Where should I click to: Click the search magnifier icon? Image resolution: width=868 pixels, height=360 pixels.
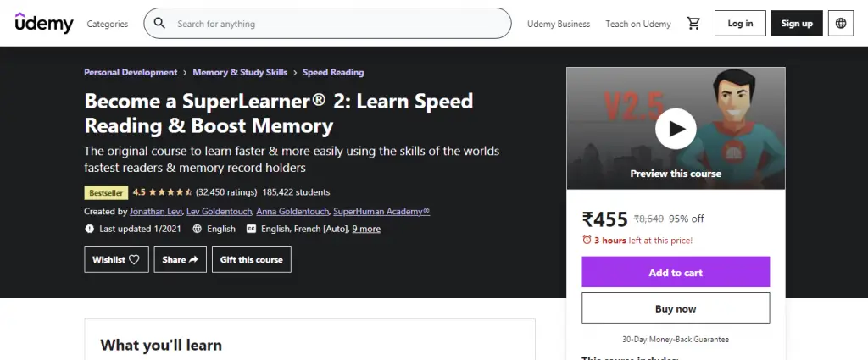159,24
